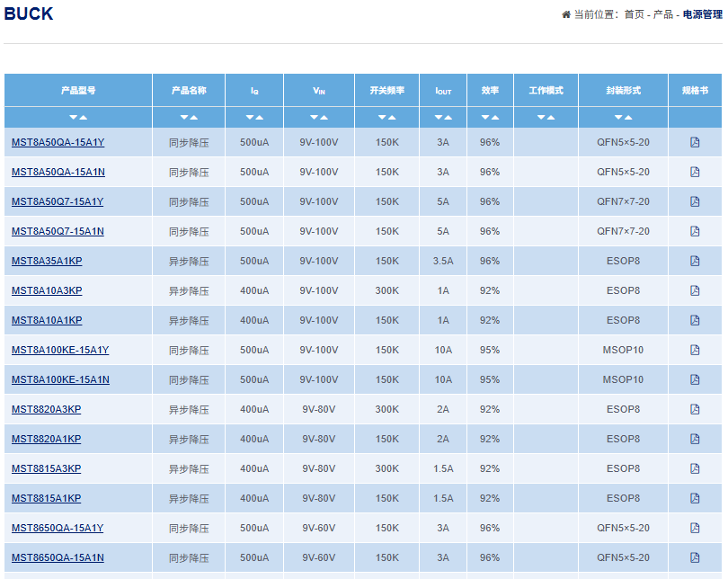Open the PDF datasheet for MST8A50QA-15A1Y
728x579 pixels.
(x=695, y=142)
